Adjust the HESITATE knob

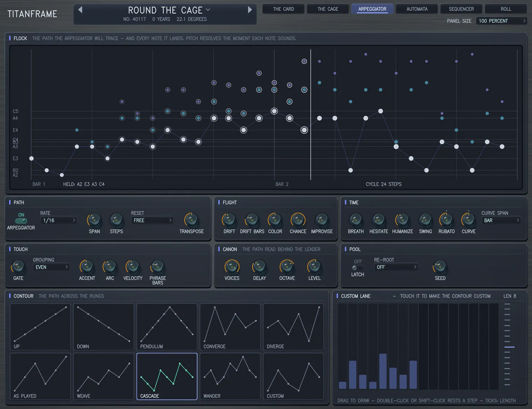pyautogui.click(x=378, y=220)
